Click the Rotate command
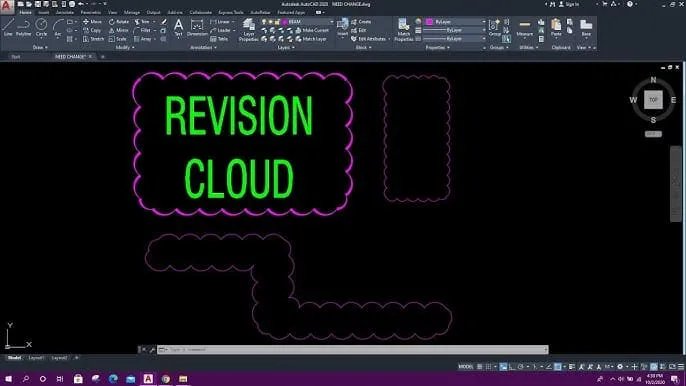The image size is (686, 386). (x=119, y=21)
